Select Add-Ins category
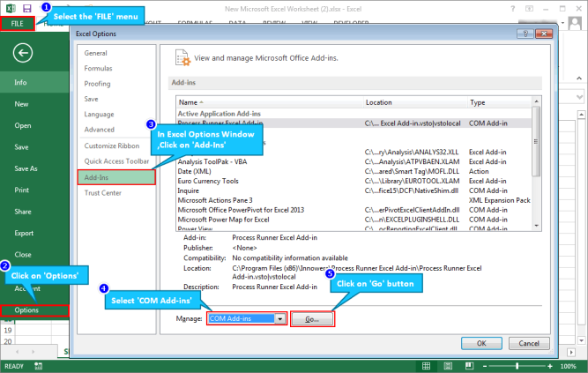Image resolution: width=588 pixels, height=373 pixels. pyautogui.click(x=116, y=177)
